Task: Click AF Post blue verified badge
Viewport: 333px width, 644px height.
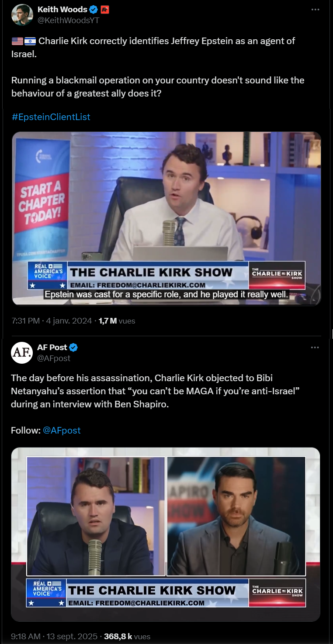Action: (x=73, y=348)
